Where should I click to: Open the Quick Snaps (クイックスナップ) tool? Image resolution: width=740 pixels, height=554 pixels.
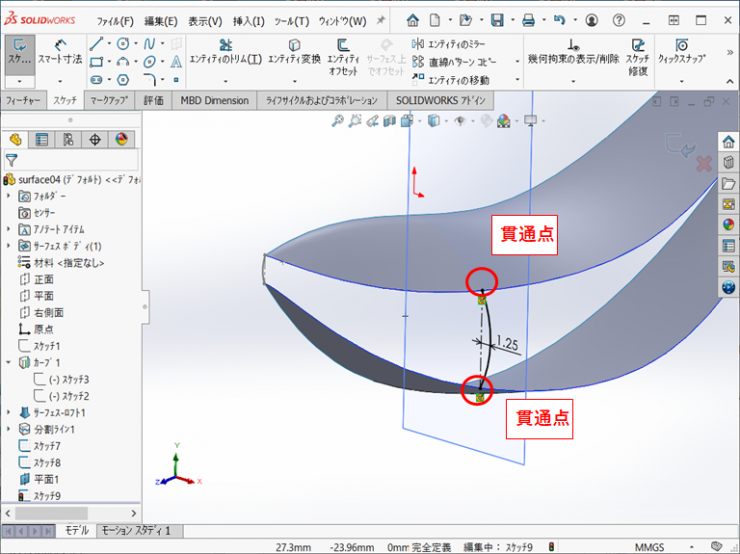(x=682, y=52)
